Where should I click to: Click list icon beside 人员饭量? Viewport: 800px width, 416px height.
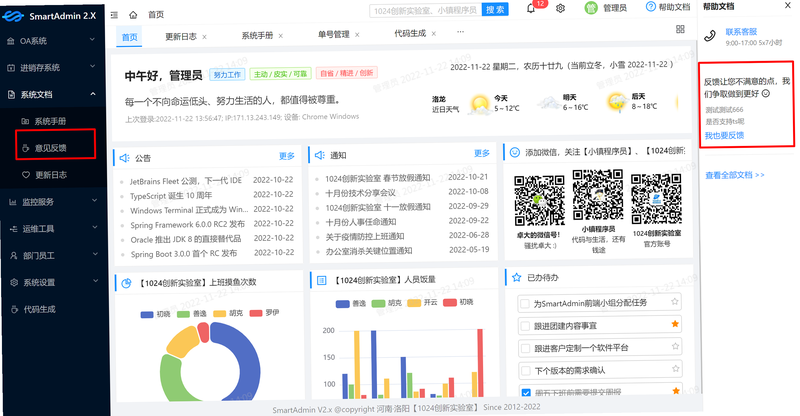point(321,280)
